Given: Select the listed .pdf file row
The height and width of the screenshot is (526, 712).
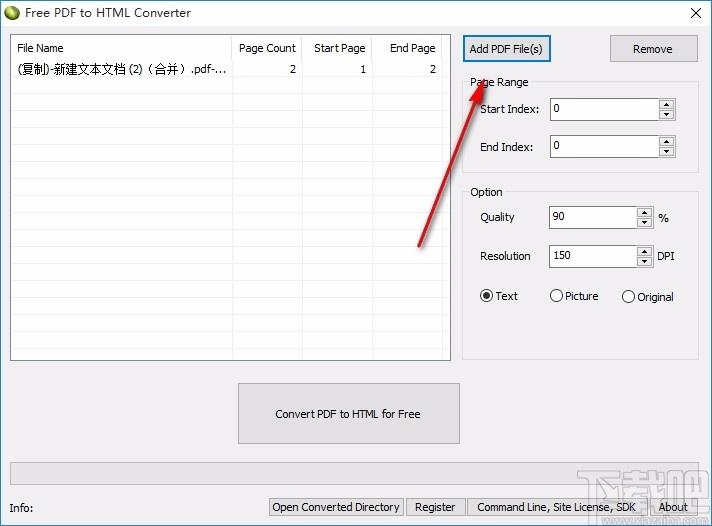Looking at the screenshot, I should 227,69.
